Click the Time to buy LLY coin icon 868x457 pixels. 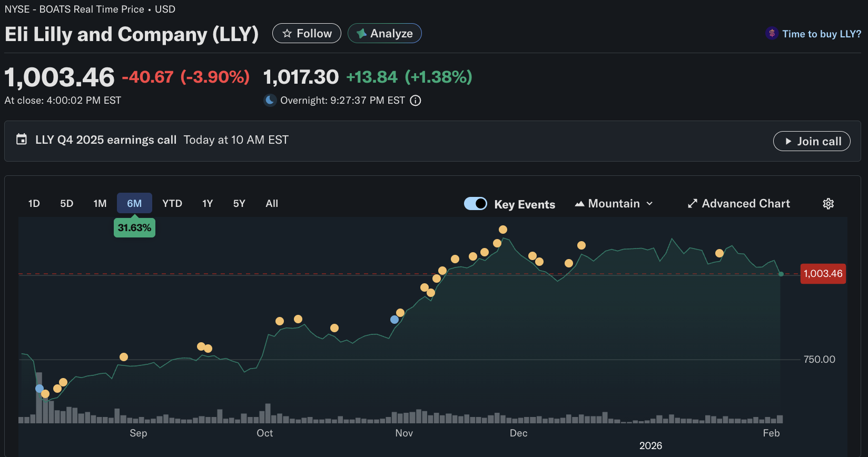[772, 33]
